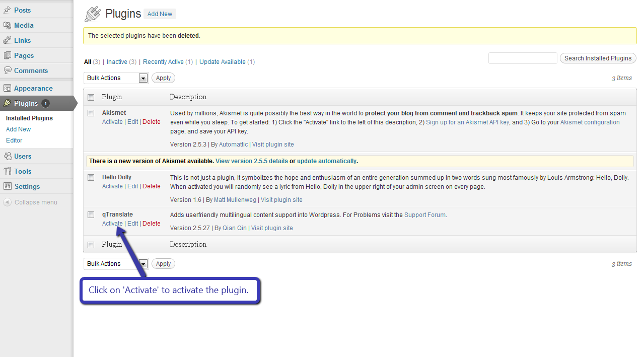644x357 pixels.
Task: Select Add New in Plugins submenu
Action: click(x=18, y=129)
